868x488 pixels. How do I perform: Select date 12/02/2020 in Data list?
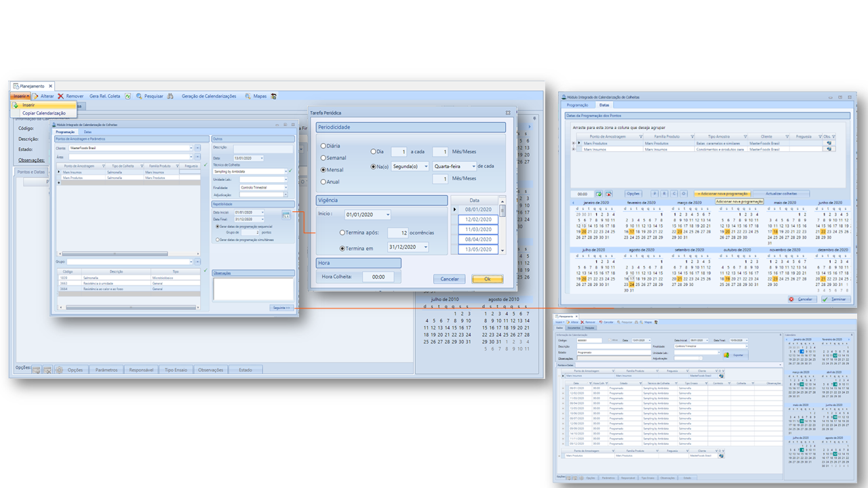478,220
